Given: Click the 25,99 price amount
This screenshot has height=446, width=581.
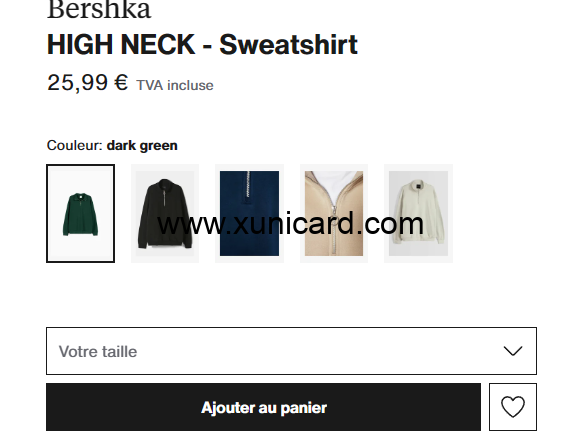Looking at the screenshot, I should click(77, 83).
